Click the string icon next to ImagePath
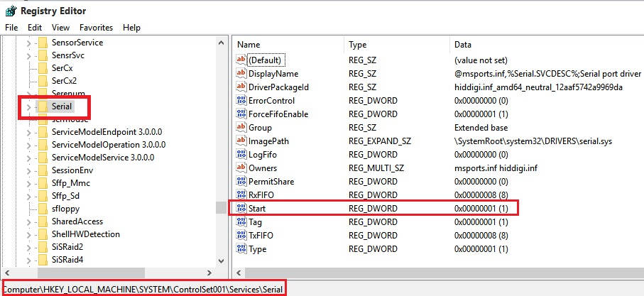 tap(241, 141)
